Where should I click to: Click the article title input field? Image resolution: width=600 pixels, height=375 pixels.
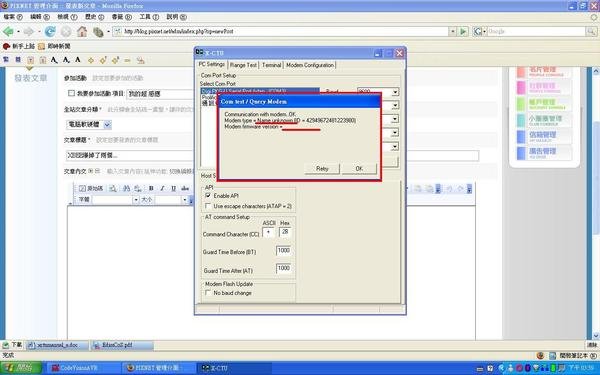[272, 156]
